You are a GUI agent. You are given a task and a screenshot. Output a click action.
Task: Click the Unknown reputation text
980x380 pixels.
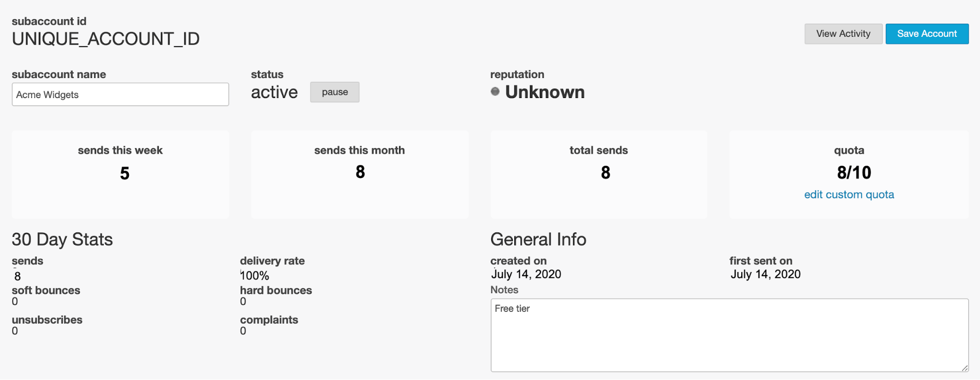click(545, 92)
